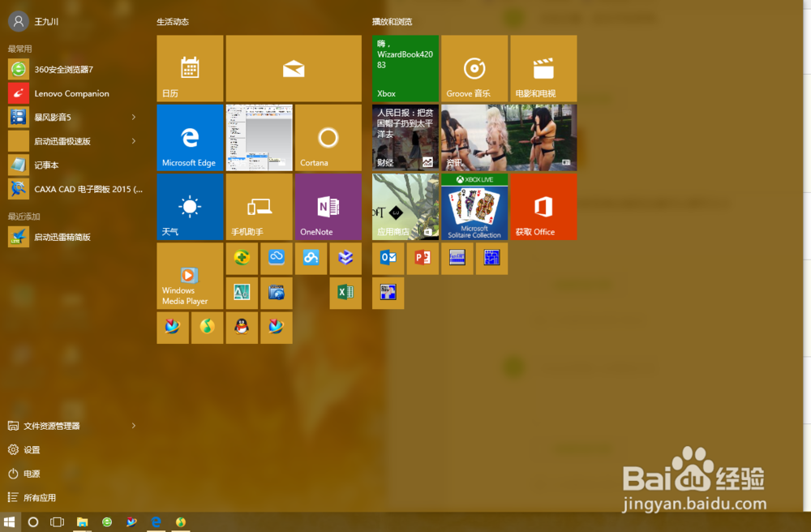
Task: Open the green-plus 360 security tile
Action: [x=242, y=259]
